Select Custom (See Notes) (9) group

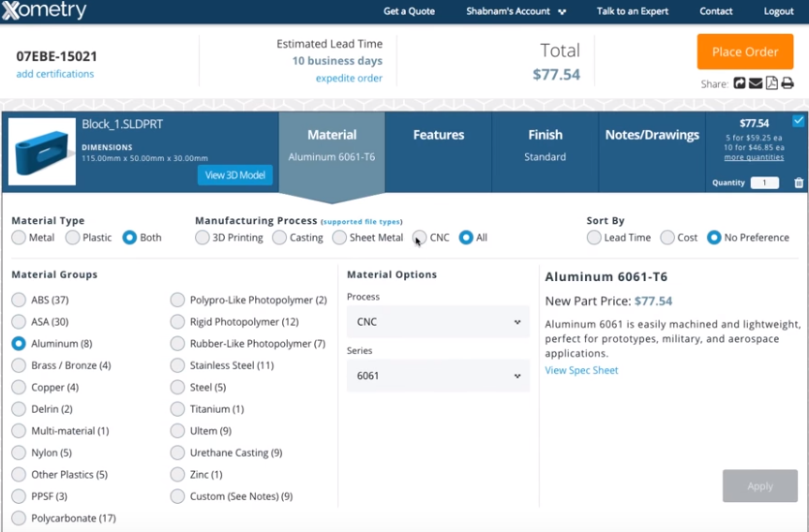tap(177, 495)
